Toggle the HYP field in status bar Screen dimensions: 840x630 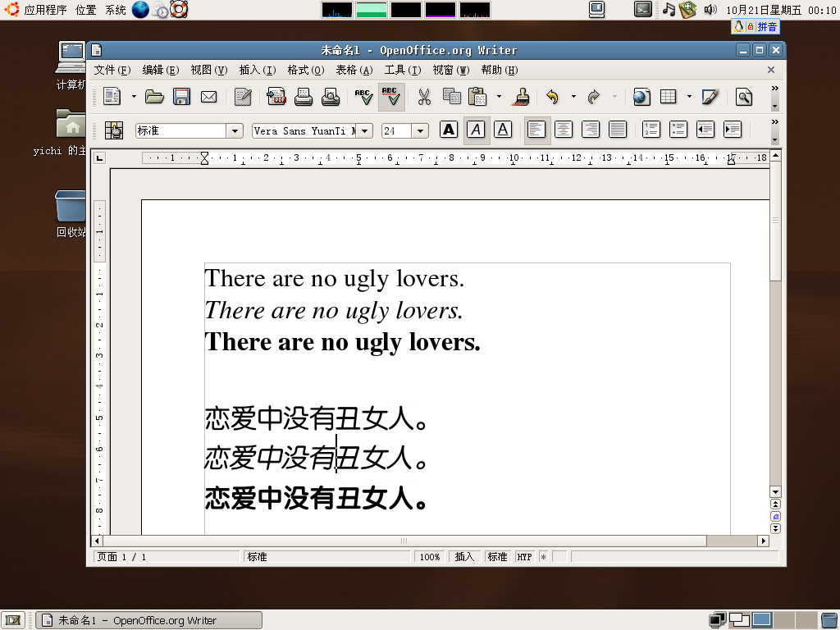[524, 557]
